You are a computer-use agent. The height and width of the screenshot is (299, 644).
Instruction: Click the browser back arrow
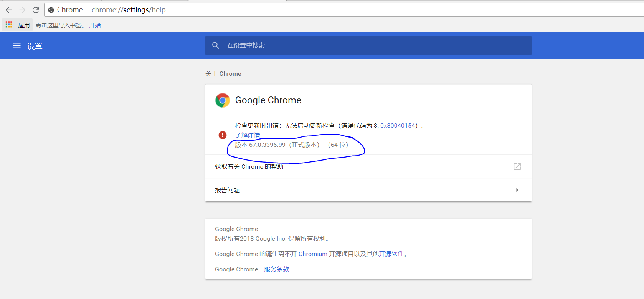pos(9,10)
